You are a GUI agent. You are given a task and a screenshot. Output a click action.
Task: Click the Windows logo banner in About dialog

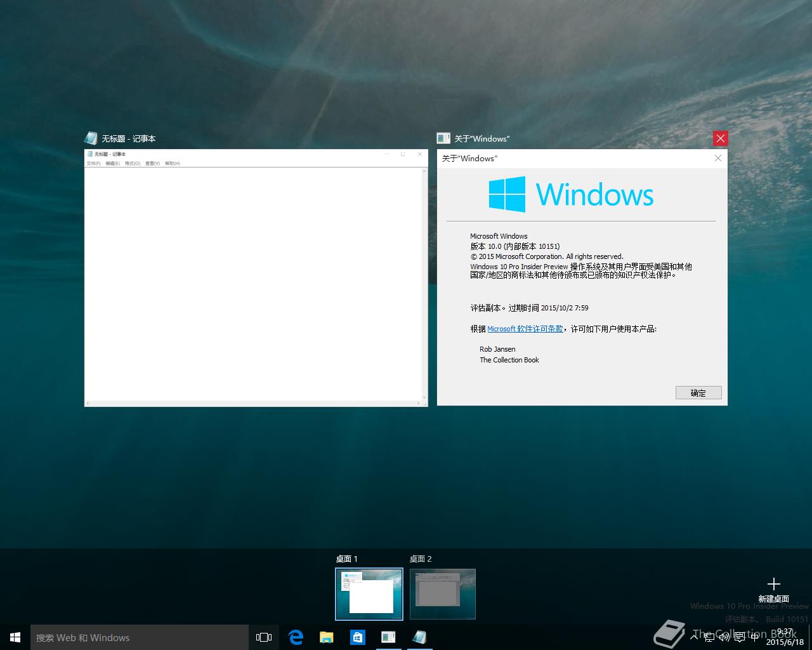tap(571, 194)
